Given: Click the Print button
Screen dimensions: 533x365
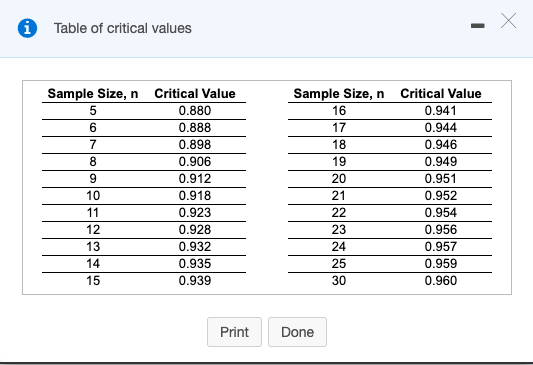Looking at the screenshot, I should pyautogui.click(x=234, y=332).
